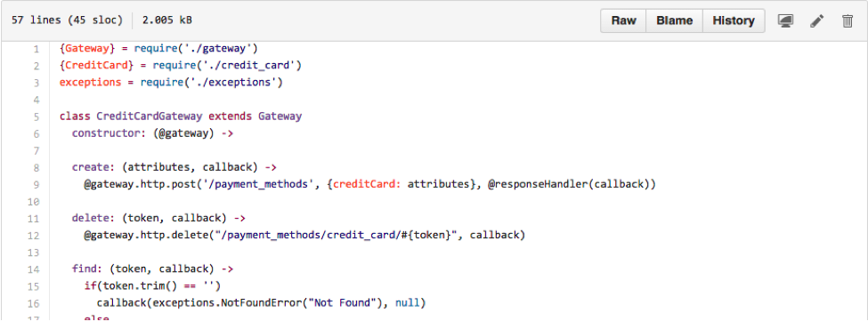Screen dimensions: 868x321
Task: Click the class CreditCardGateway declaration line
Action: 181,116
